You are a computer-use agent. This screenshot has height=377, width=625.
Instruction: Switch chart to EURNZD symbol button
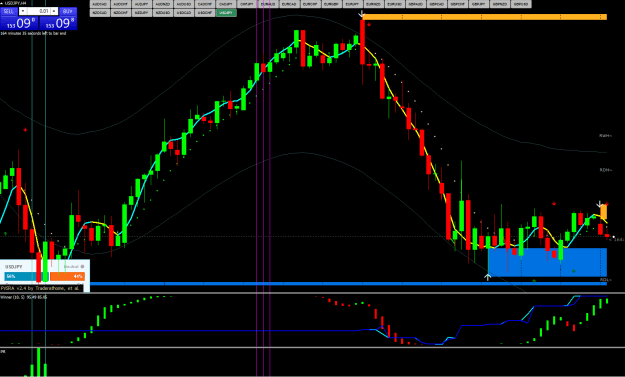[x=374, y=4]
